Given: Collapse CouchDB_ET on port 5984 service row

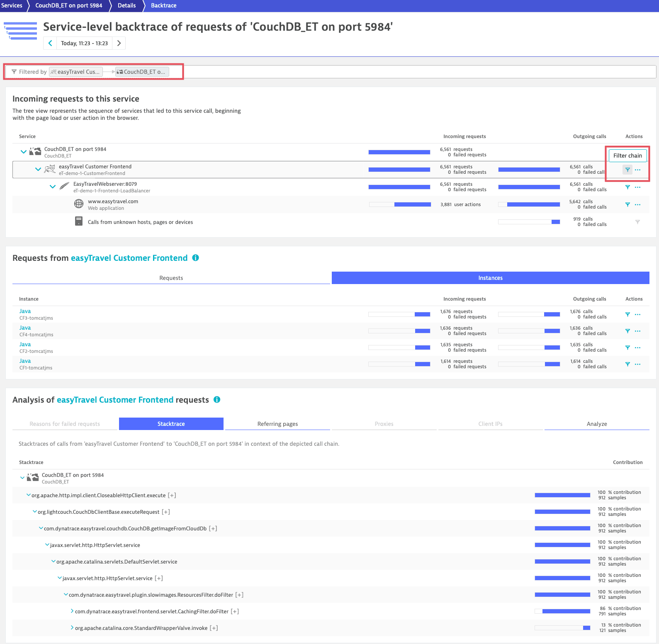Looking at the screenshot, I should tap(24, 152).
